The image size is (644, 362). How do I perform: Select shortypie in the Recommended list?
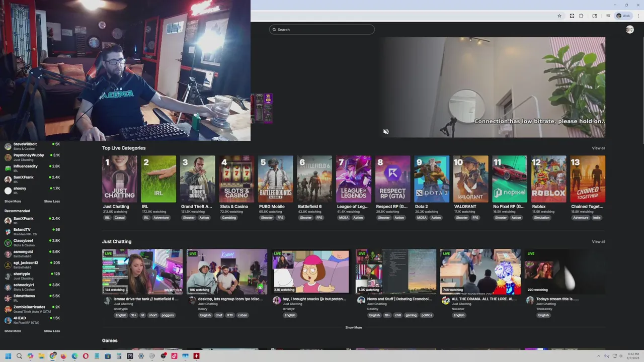click(x=31, y=276)
